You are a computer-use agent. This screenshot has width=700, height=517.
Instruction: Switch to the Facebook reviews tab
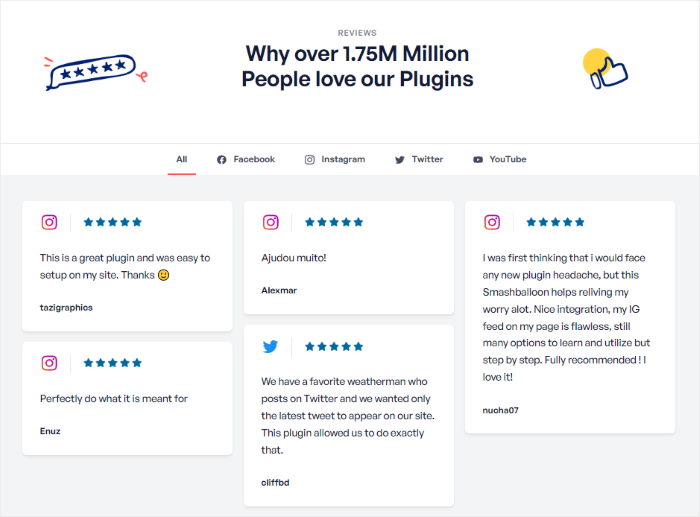(x=245, y=159)
